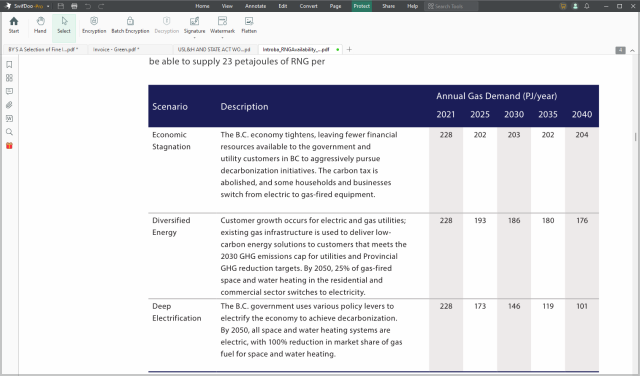The height and width of the screenshot is (376, 640).
Task: Save the document with floppy icon
Action: tap(61, 6)
